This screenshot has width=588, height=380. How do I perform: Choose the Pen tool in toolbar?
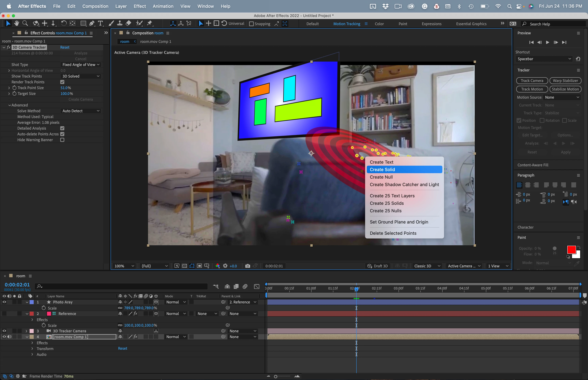point(92,23)
